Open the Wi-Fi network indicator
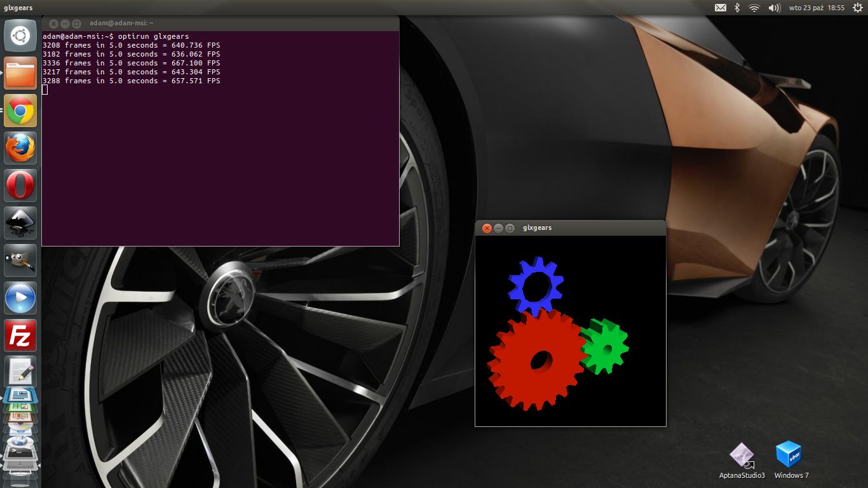 click(754, 8)
